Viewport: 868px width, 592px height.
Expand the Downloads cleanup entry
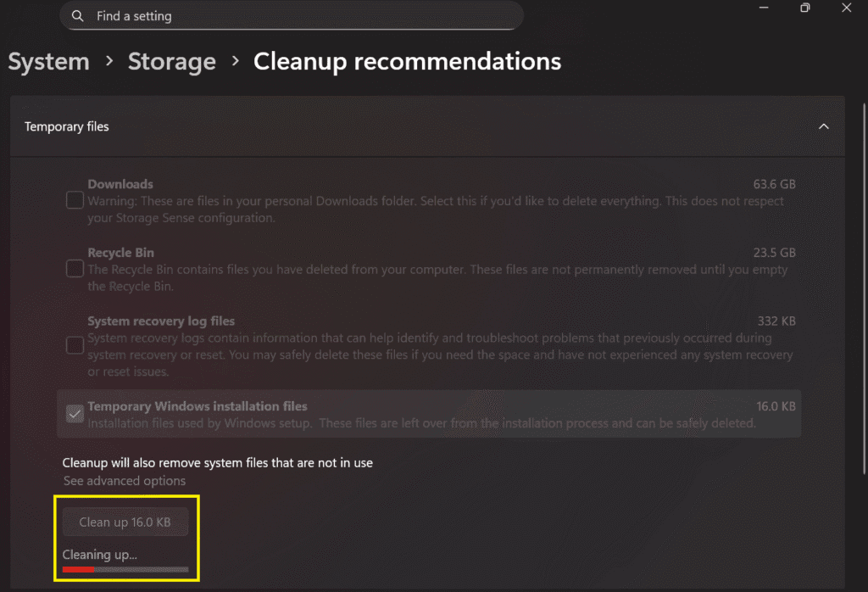[x=424, y=200]
